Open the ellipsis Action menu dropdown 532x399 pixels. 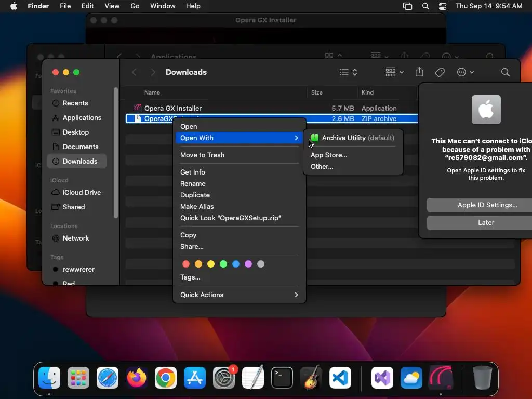coord(465,72)
